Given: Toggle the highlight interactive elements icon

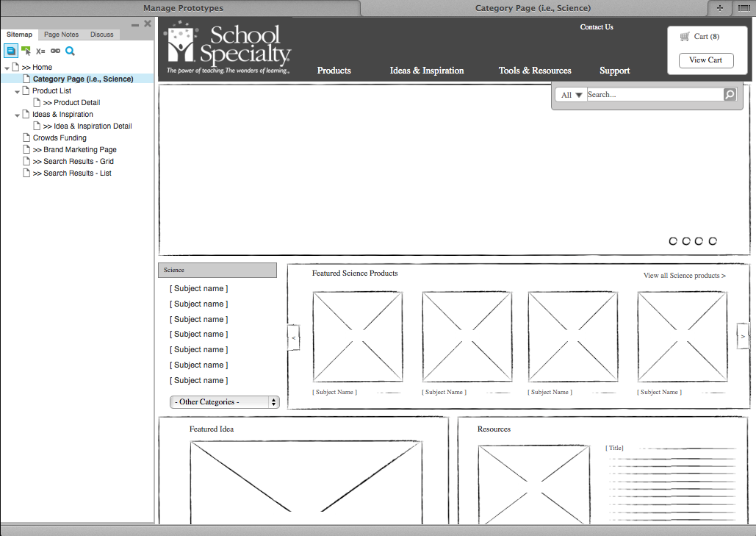Looking at the screenshot, I should (26, 51).
